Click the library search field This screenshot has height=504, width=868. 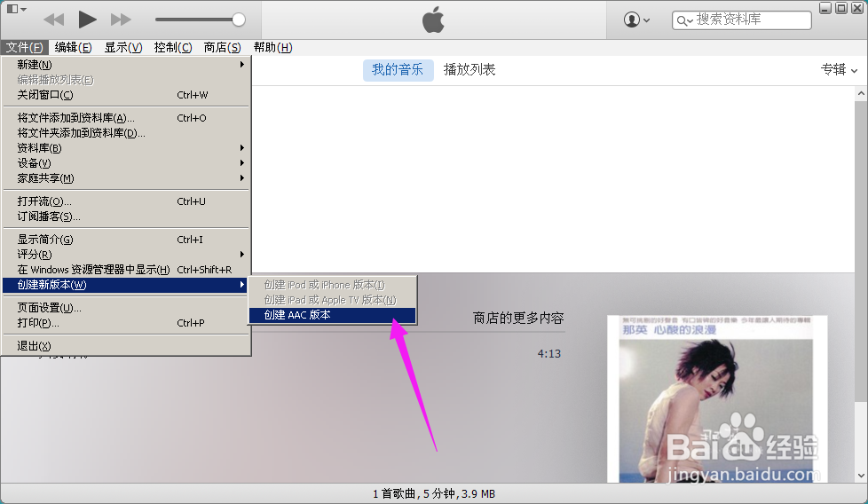742,20
